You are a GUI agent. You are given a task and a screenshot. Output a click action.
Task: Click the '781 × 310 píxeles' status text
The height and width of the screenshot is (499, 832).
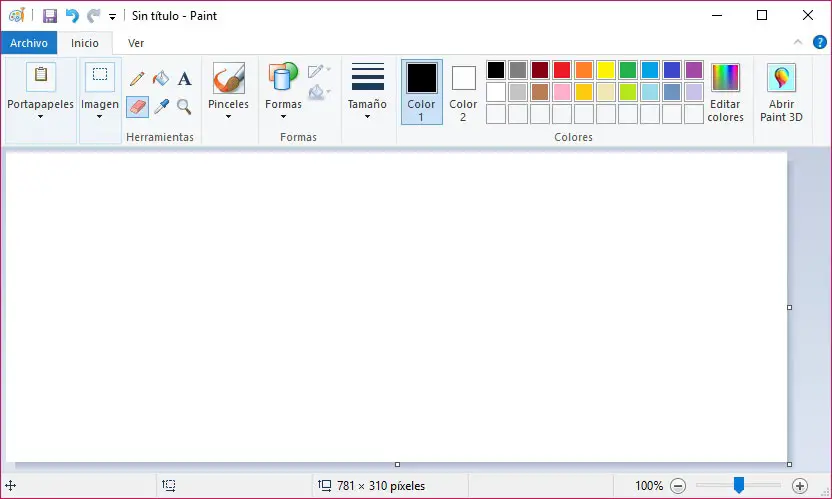click(381, 486)
